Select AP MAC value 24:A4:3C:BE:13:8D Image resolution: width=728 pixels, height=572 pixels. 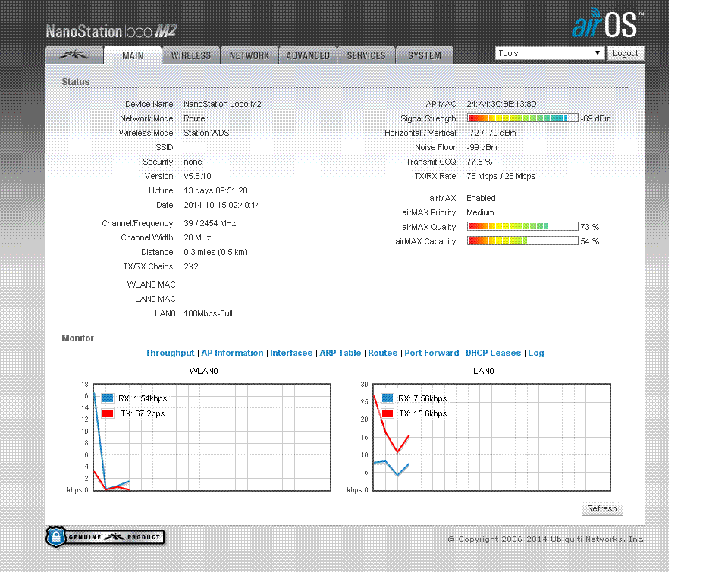point(501,104)
